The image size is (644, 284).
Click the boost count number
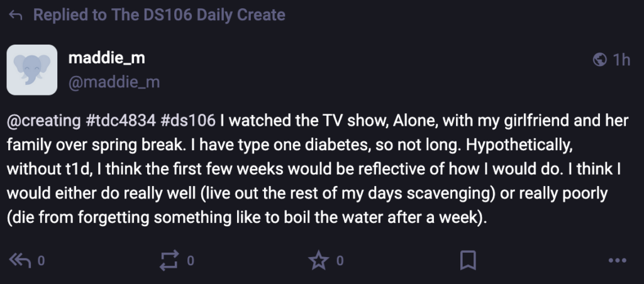pyautogui.click(x=191, y=261)
